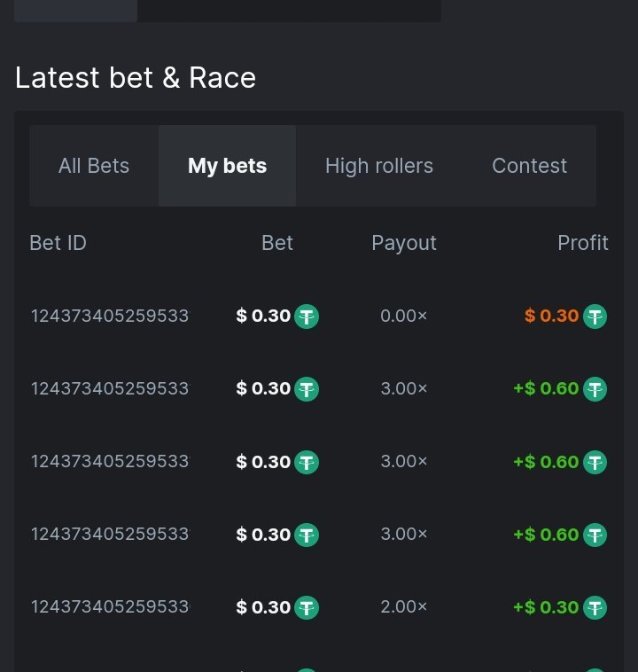638x672 pixels.
Task: Switch to the All Bets tab
Action: (94, 166)
